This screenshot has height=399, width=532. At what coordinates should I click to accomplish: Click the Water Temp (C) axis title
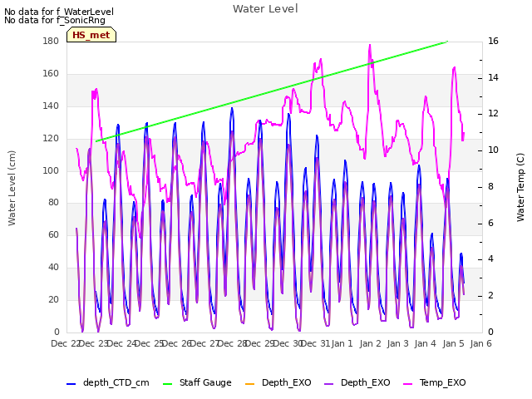(x=520, y=187)
